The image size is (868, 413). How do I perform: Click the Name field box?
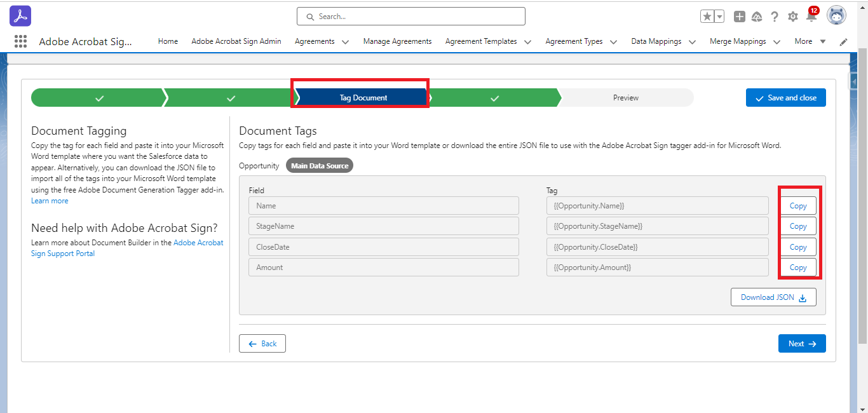(x=384, y=206)
